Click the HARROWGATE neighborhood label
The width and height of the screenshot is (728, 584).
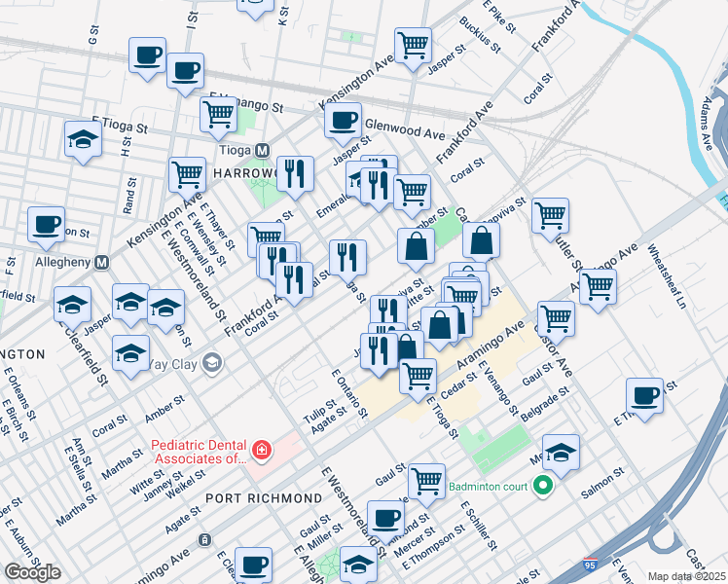244,173
